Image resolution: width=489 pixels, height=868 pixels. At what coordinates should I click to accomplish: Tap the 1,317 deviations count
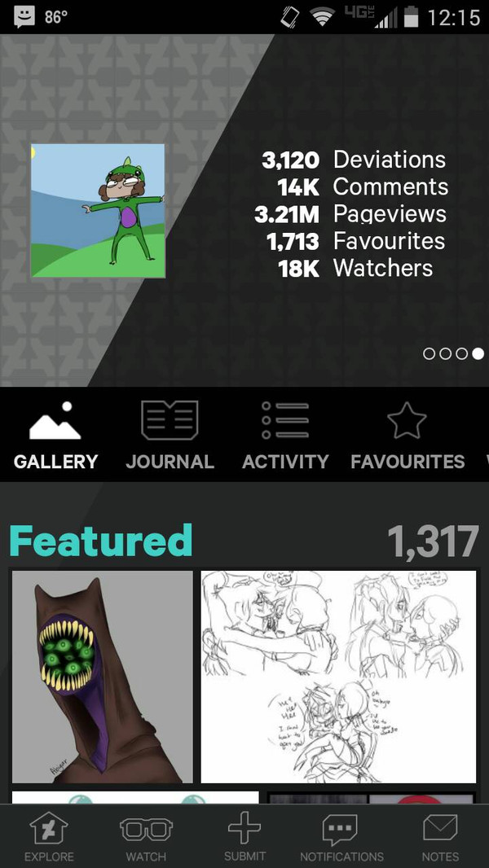433,541
